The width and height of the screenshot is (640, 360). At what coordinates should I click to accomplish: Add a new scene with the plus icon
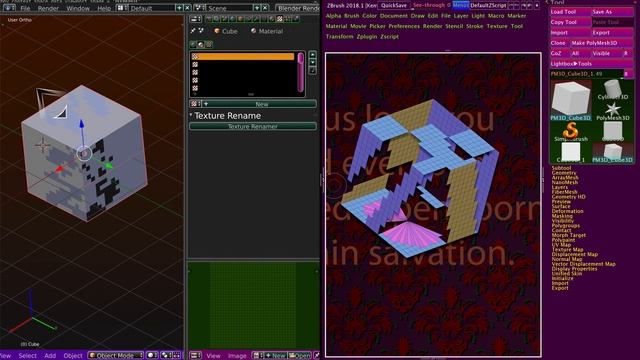(257, 8)
